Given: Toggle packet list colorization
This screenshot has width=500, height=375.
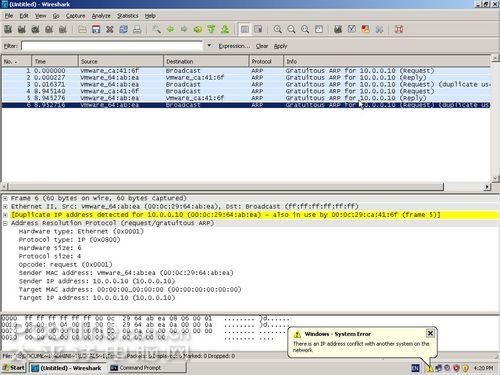Looking at the screenshot, I should click(245, 29).
